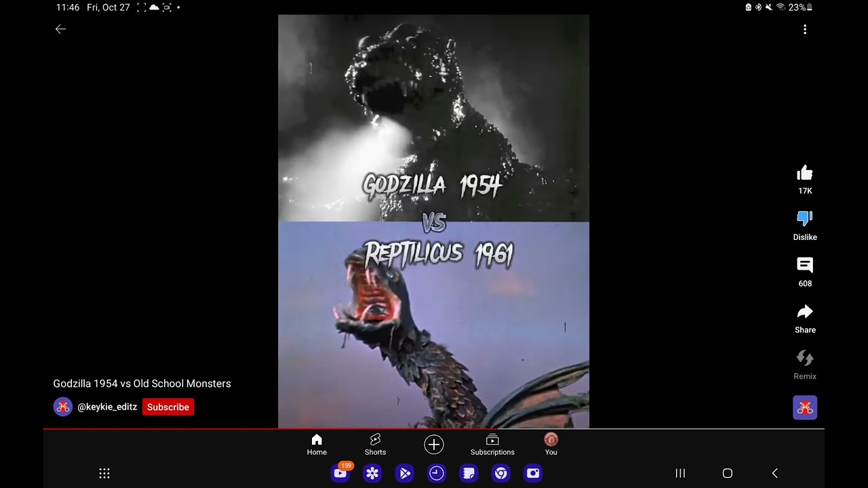Like the short with thumbs up
Image resolution: width=868 pixels, height=488 pixels.
pyautogui.click(x=805, y=173)
